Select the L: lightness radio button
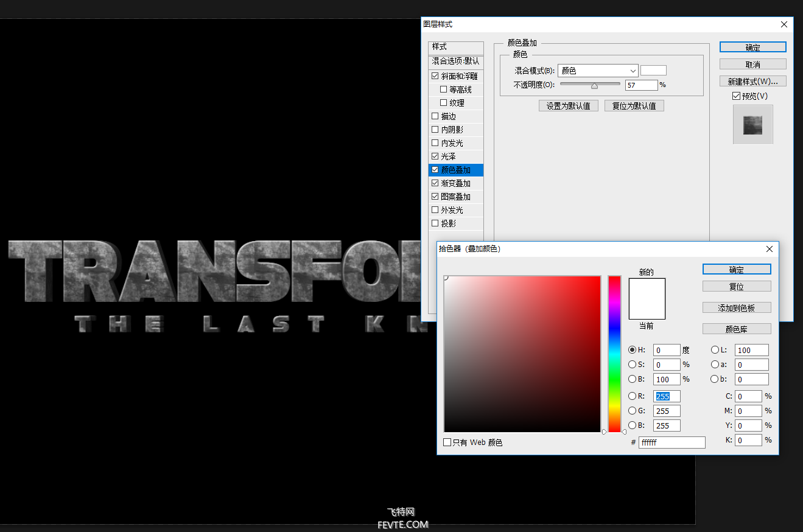Image resolution: width=803 pixels, height=532 pixels. click(x=715, y=350)
